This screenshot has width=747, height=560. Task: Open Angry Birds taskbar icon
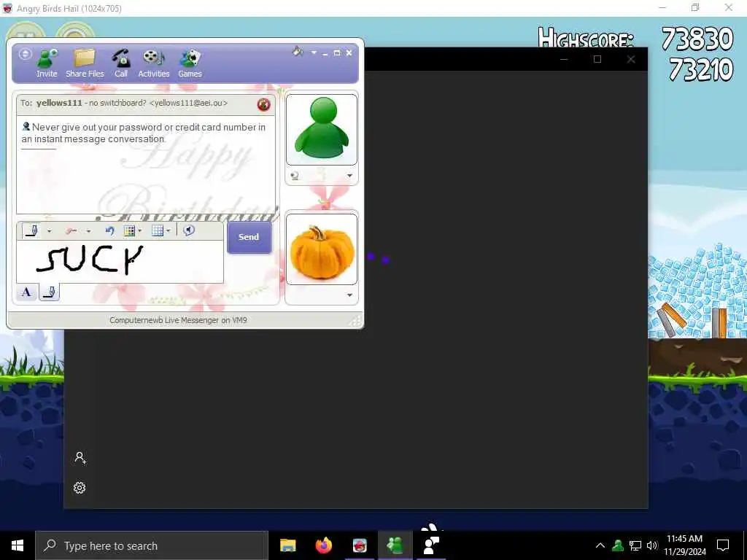(x=360, y=545)
